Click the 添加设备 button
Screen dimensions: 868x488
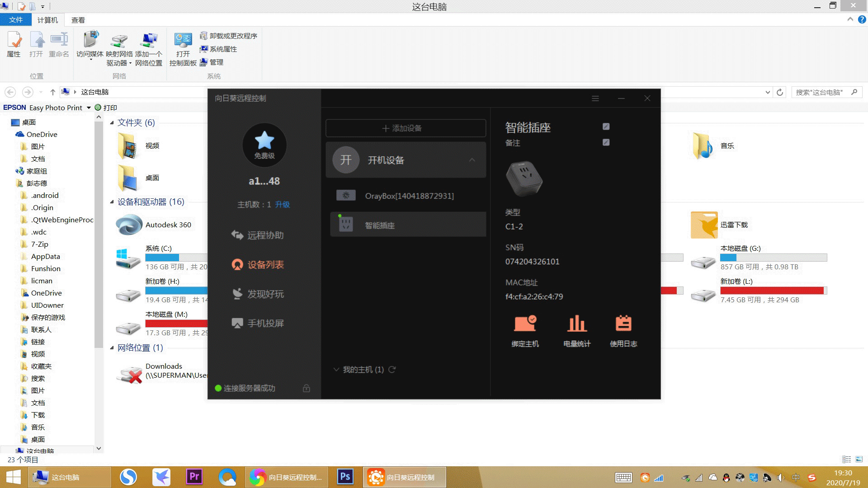coord(406,128)
